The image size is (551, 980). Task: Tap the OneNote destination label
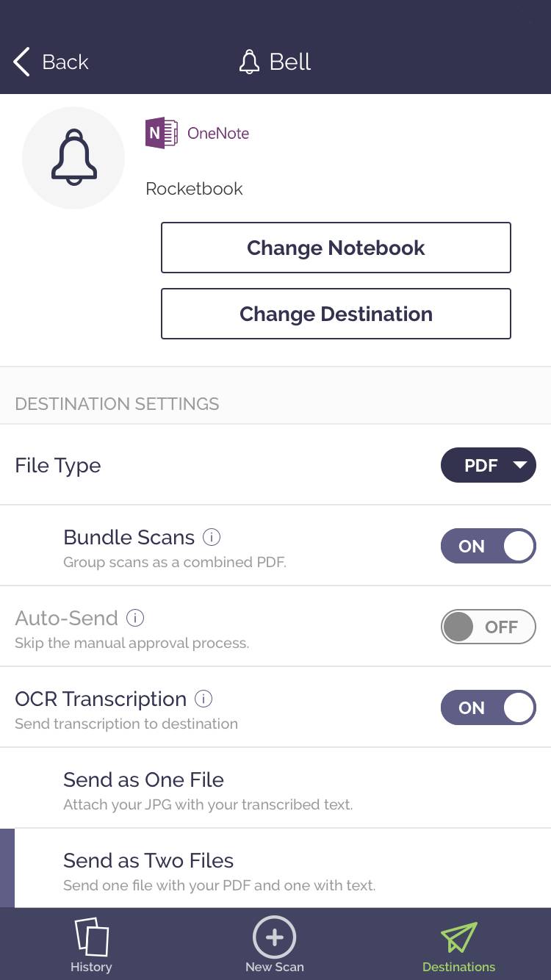(218, 133)
